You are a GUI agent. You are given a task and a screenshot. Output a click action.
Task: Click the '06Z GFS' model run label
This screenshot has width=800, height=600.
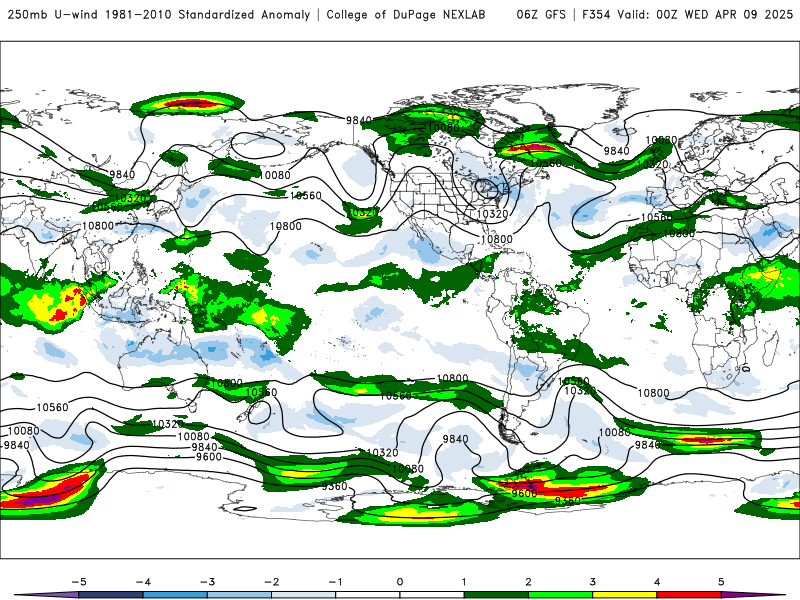click(x=541, y=15)
